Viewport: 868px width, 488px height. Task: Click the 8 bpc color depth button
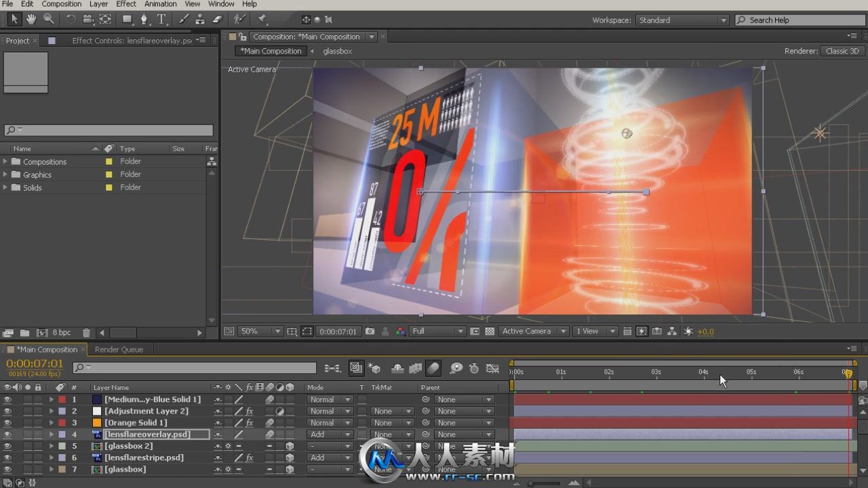point(61,333)
